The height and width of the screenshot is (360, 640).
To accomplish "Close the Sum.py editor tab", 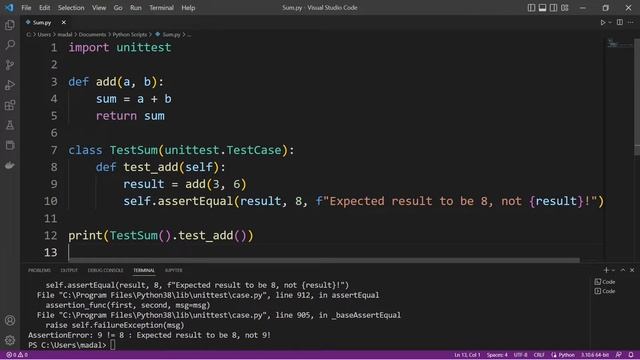I will coord(64,22).
